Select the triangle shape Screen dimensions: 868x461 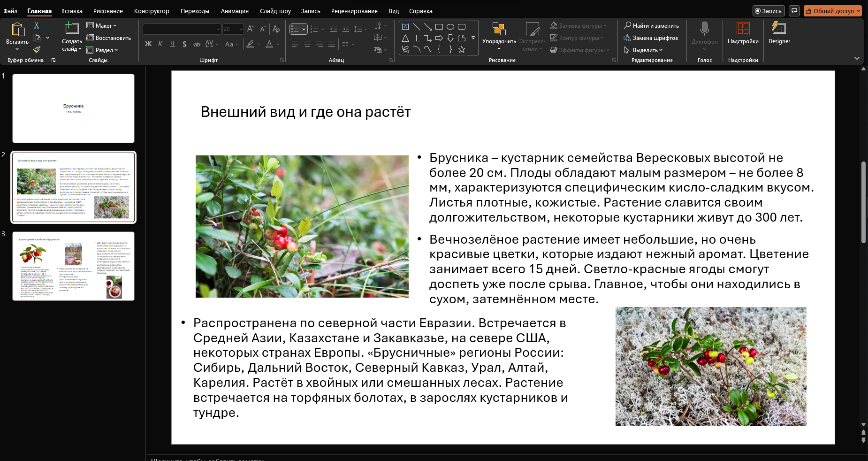(x=405, y=38)
